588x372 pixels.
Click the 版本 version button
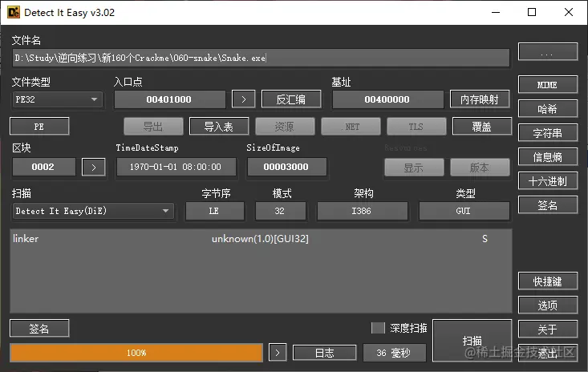(480, 168)
